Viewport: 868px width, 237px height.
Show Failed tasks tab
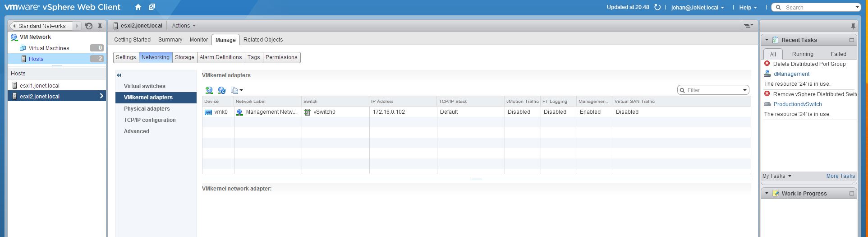click(839, 54)
